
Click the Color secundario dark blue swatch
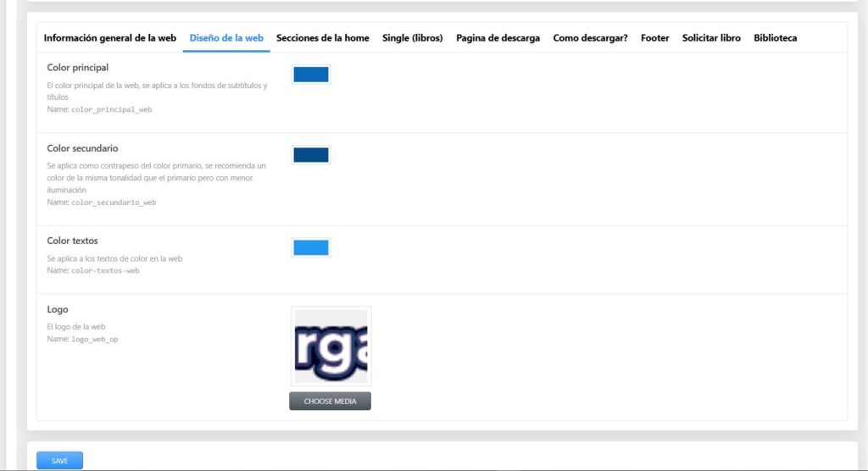tap(310, 155)
